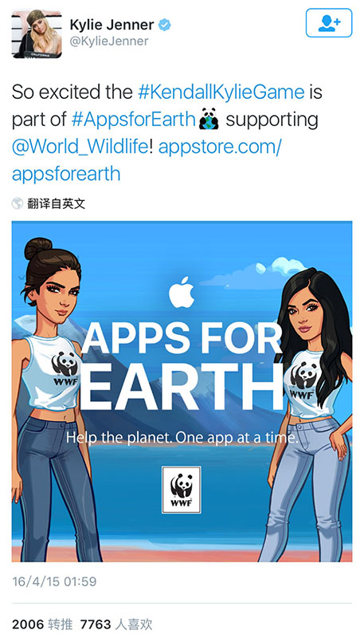Tap the panda earth emoji
The image size is (364, 638).
209,120
